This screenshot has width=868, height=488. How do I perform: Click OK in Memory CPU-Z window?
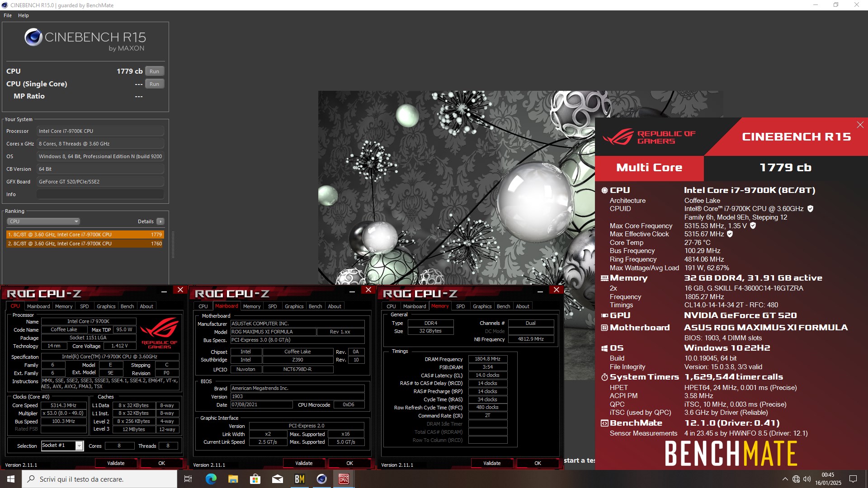point(538,463)
